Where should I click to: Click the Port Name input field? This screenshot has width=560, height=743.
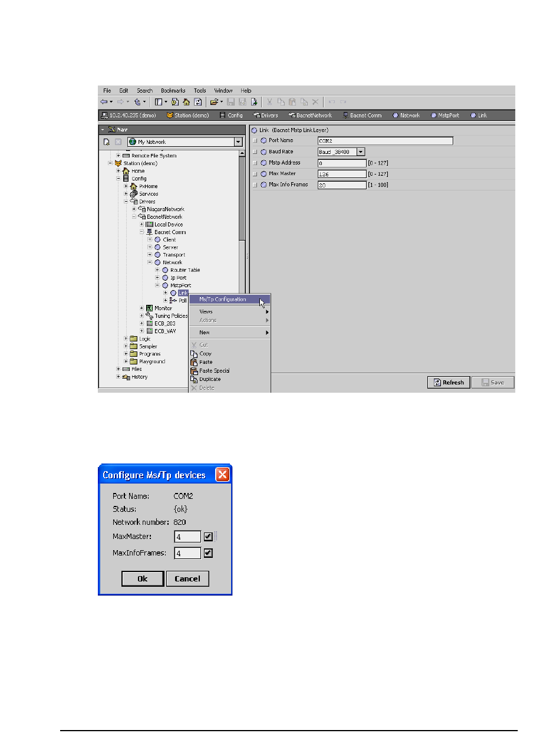(x=385, y=141)
